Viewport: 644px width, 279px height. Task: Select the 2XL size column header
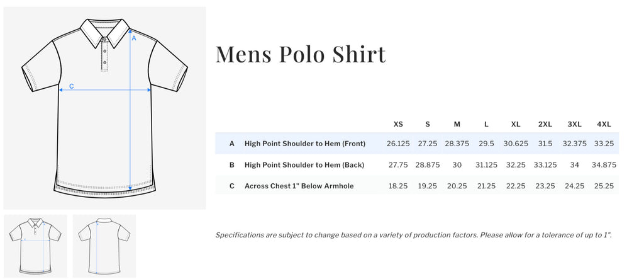point(545,124)
